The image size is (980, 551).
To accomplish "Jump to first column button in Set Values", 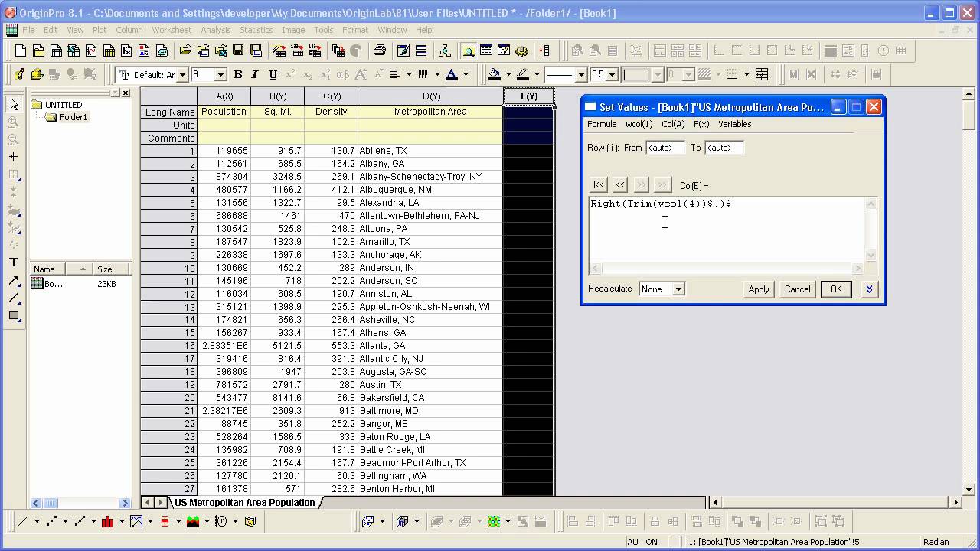I will pyautogui.click(x=599, y=184).
